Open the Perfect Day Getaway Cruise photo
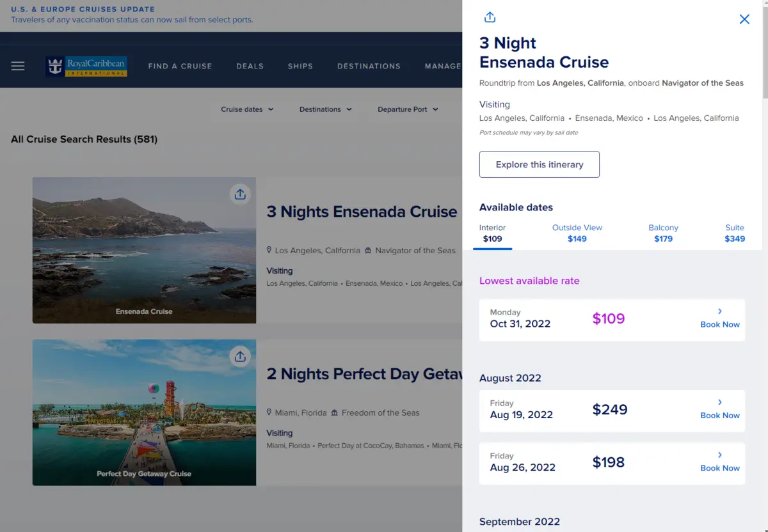This screenshot has width=768, height=532. click(x=144, y=412)
